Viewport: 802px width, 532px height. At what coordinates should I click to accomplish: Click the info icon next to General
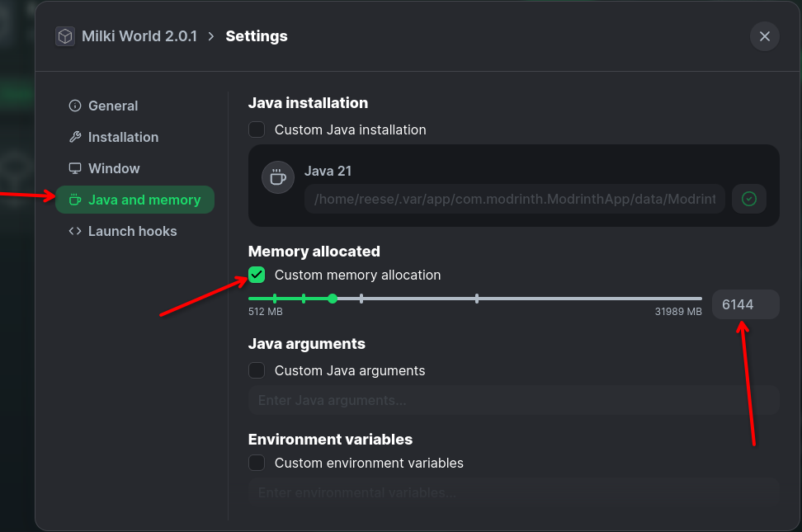pyautogui.click(x=75, y=106)
